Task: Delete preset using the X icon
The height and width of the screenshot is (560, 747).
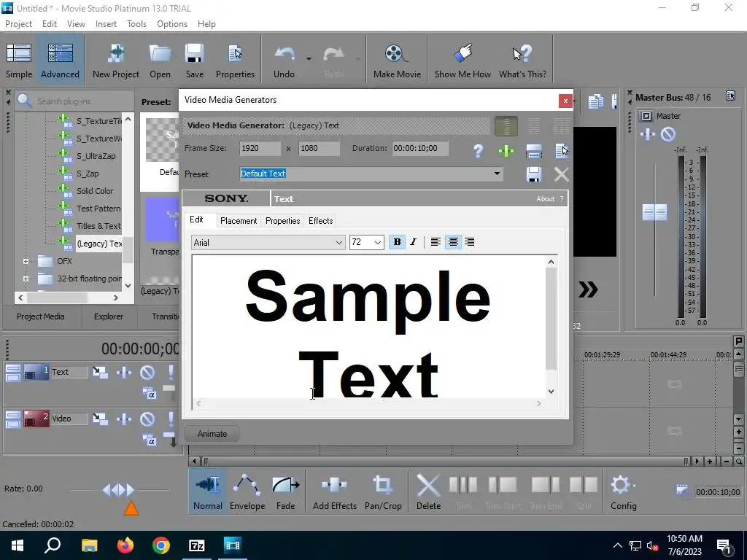Action: coord(561,174)
